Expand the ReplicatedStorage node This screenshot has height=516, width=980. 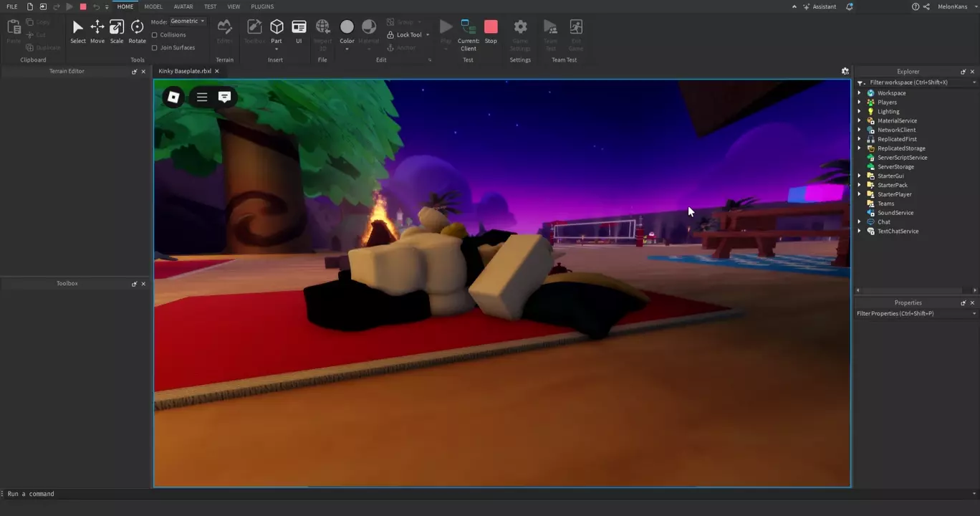tap(860, 148)
